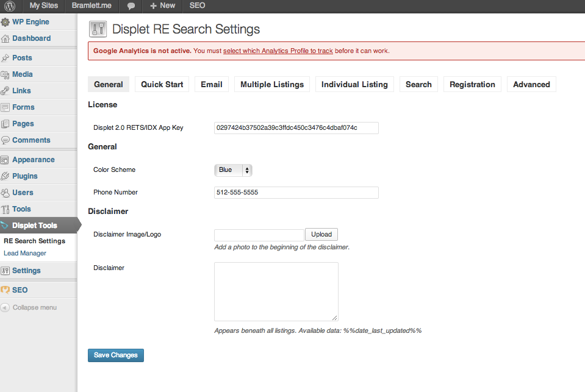Click the settings page header icon
The image size is (585, 392).
[98, 29]
